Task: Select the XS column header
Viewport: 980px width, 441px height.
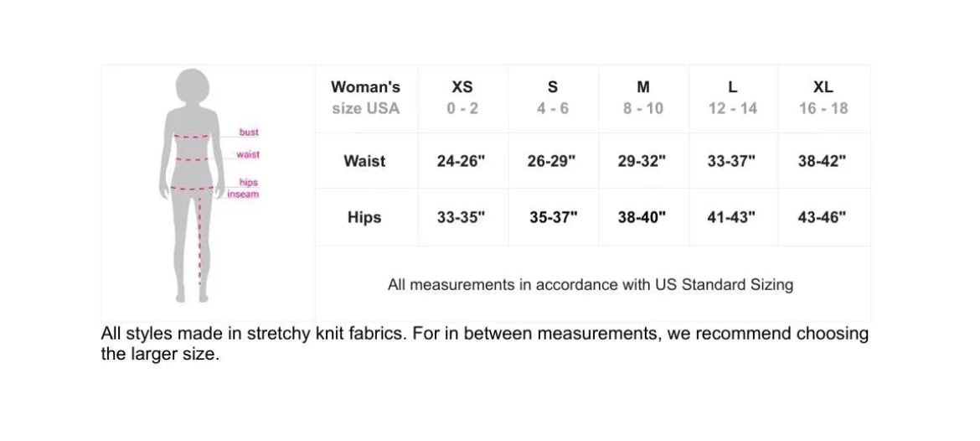Action: tap(462, 97)
